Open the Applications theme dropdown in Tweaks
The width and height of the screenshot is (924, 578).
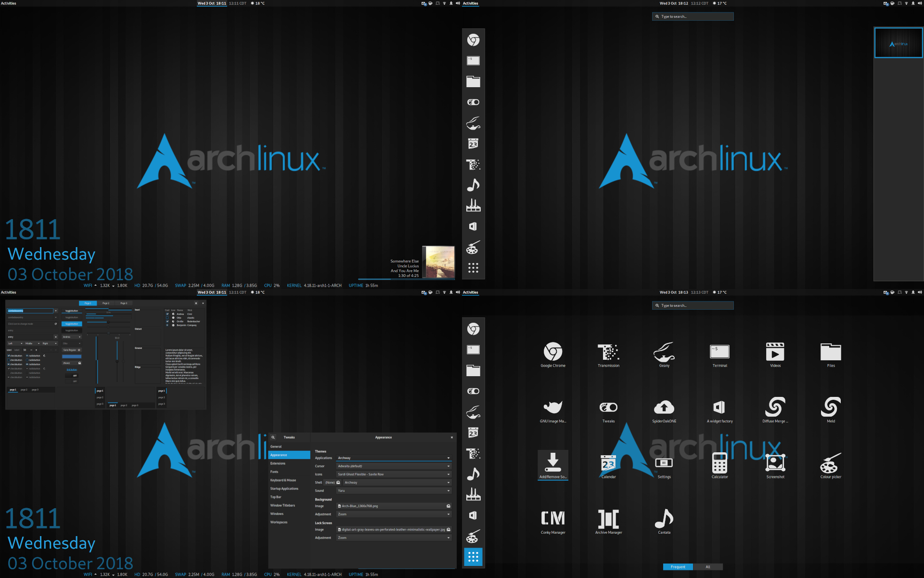point(394,458)
